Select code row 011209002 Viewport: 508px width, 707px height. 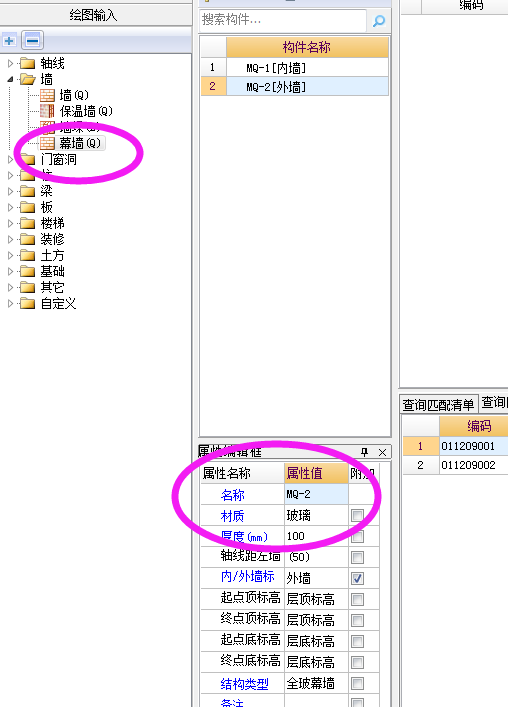[x=455, y=465]
